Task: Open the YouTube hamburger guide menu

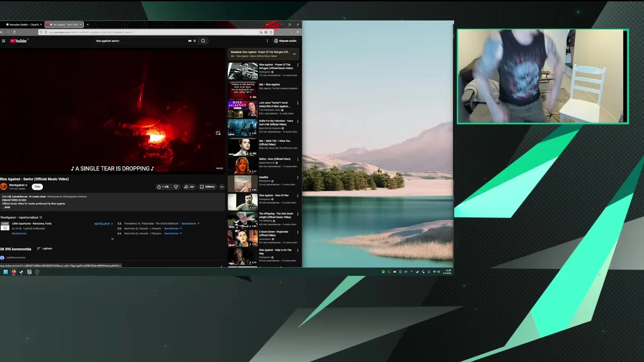Action: [x=4, y=41]
